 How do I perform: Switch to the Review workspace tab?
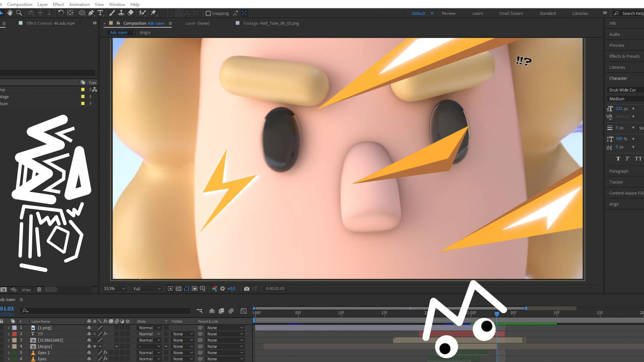(448, 13)
